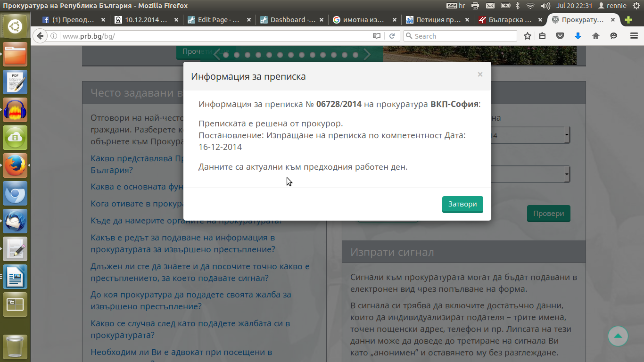Go to previous slide in the carousel
The width and height of the screenshot is (644, 362).
click(x=216, y=55)
